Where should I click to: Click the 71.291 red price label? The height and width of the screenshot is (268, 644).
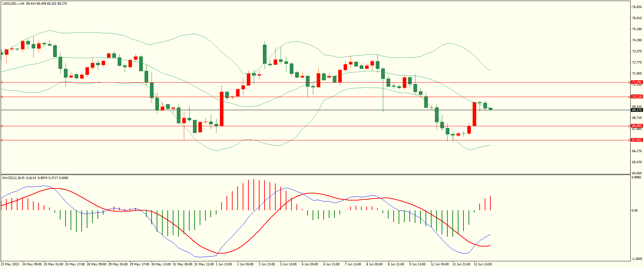pos(637,82)
